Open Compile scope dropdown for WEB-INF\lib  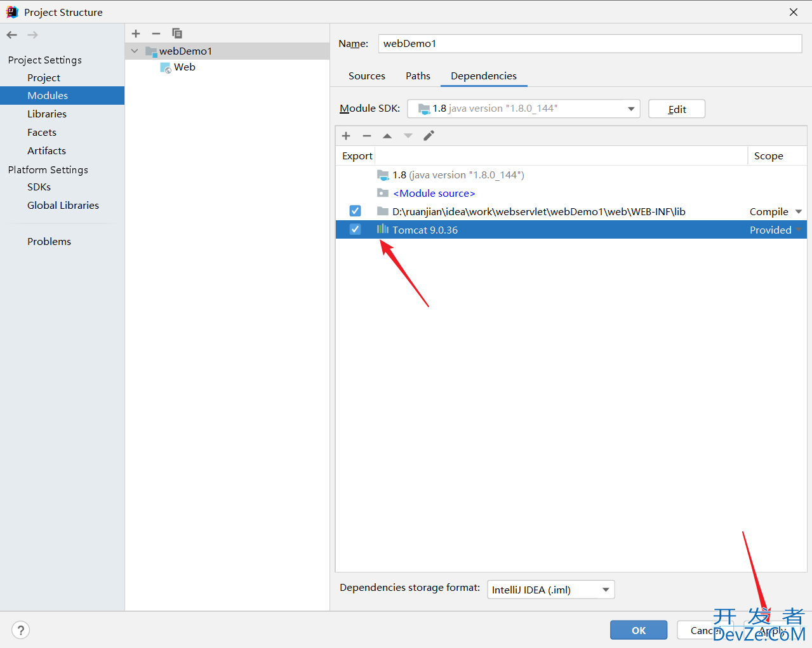tap(799, 211)
